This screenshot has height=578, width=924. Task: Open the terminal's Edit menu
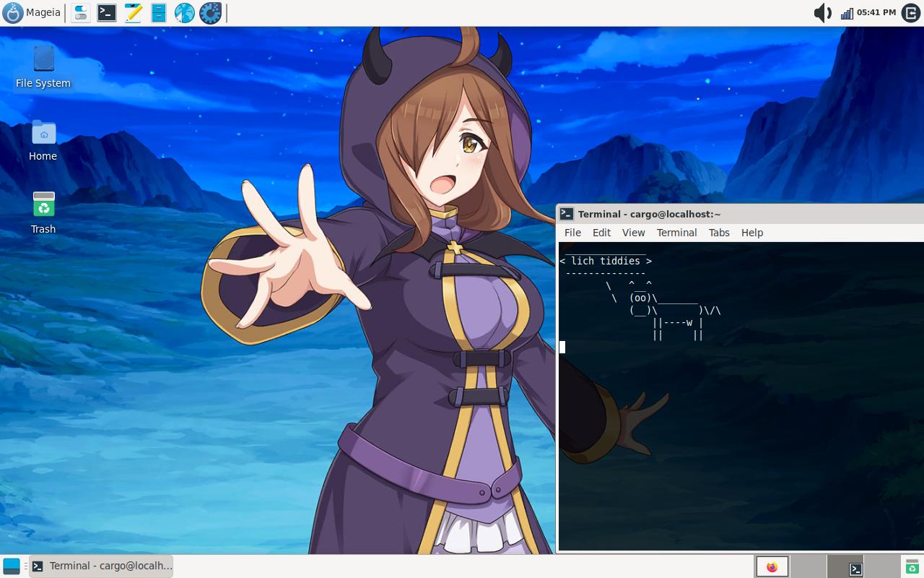coord(601,233)
